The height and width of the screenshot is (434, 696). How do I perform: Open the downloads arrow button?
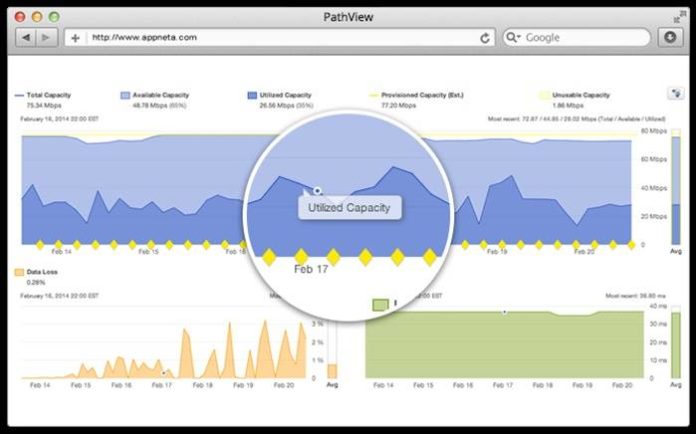pos(670,37)
